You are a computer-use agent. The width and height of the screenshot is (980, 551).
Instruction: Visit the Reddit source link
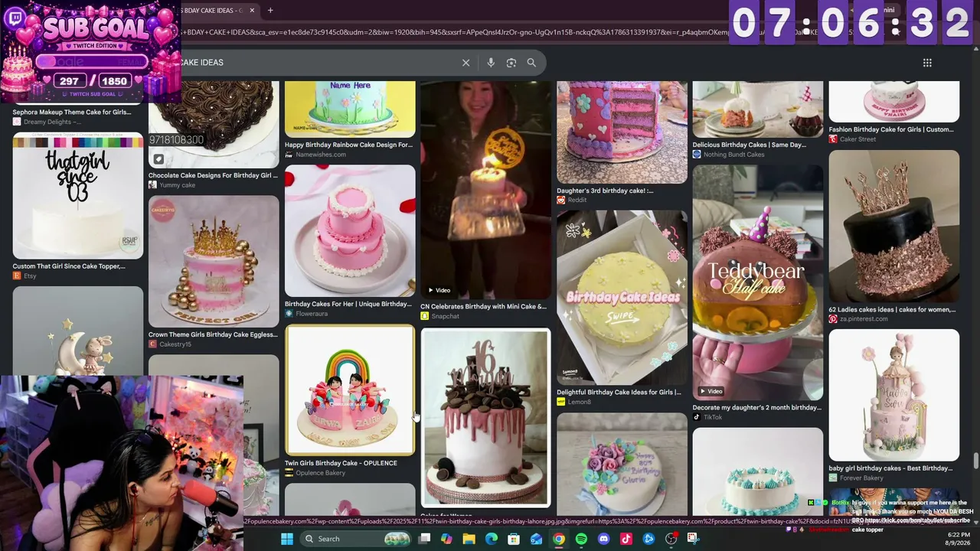pyautogui.click(x=572, y=201)
